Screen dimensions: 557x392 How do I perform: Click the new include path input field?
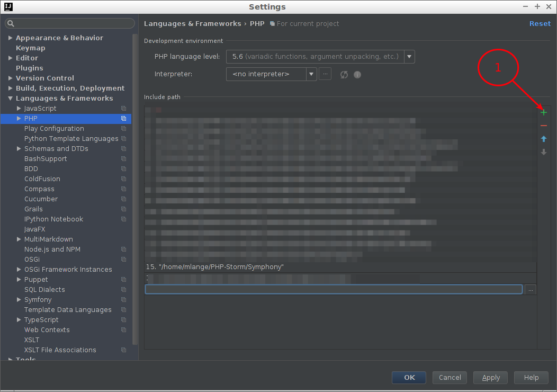pyautogui.click(x=334, y=290)
